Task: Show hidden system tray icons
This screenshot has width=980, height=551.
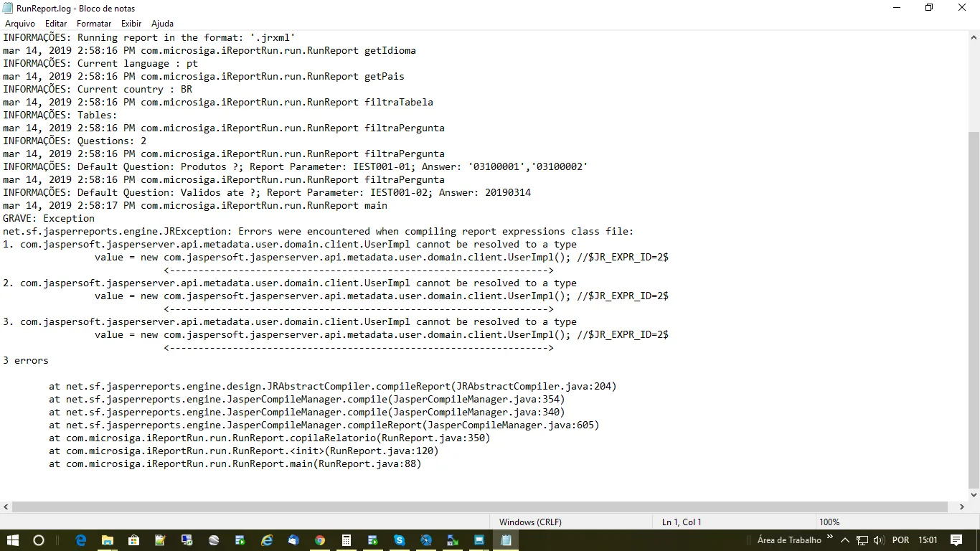Action: click(x=845, y=540)
